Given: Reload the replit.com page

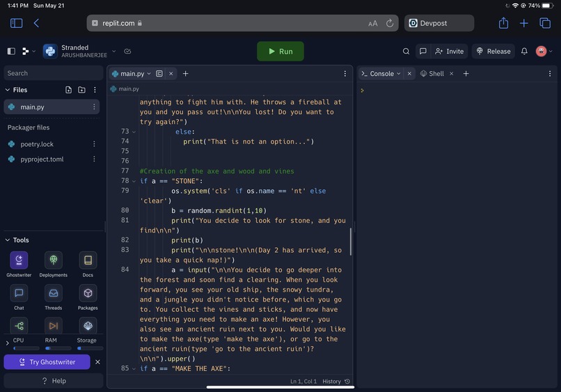Looking at the screenshot, I should click(x=390, y=23).
